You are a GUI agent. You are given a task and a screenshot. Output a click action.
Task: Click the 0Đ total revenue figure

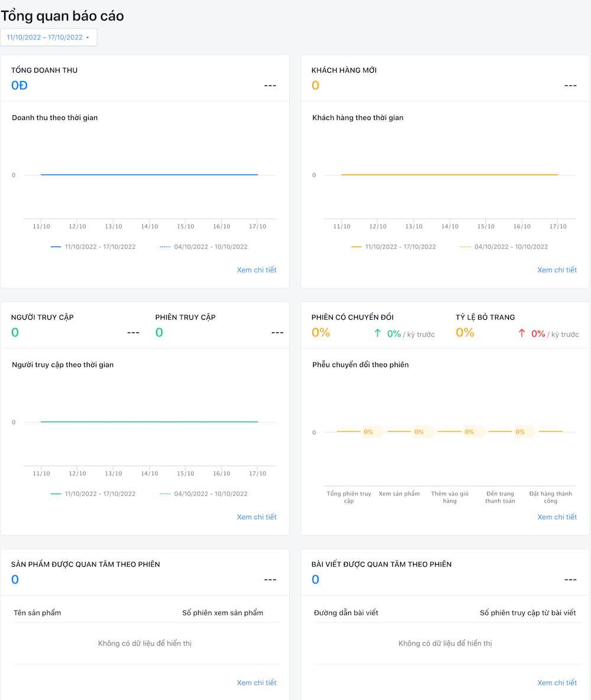19,85
